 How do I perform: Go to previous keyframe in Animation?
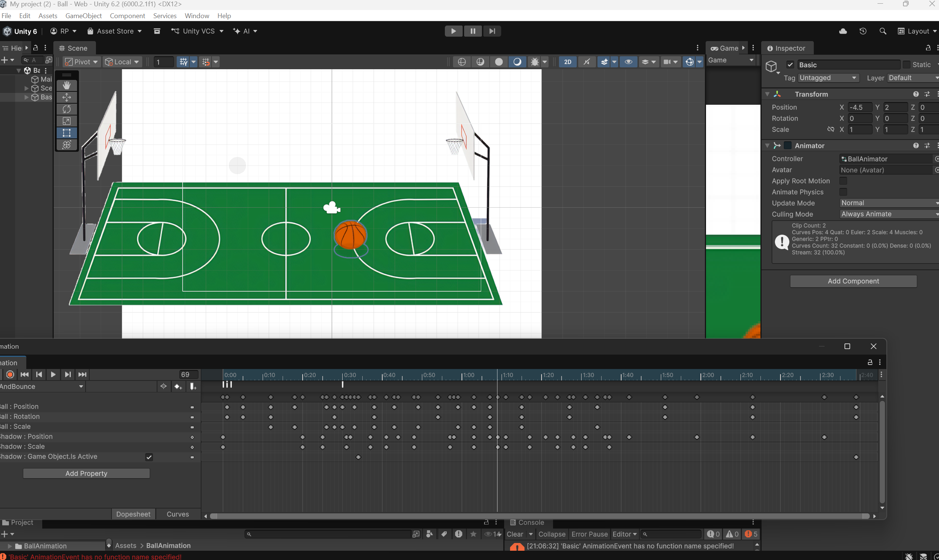(39, 374)
